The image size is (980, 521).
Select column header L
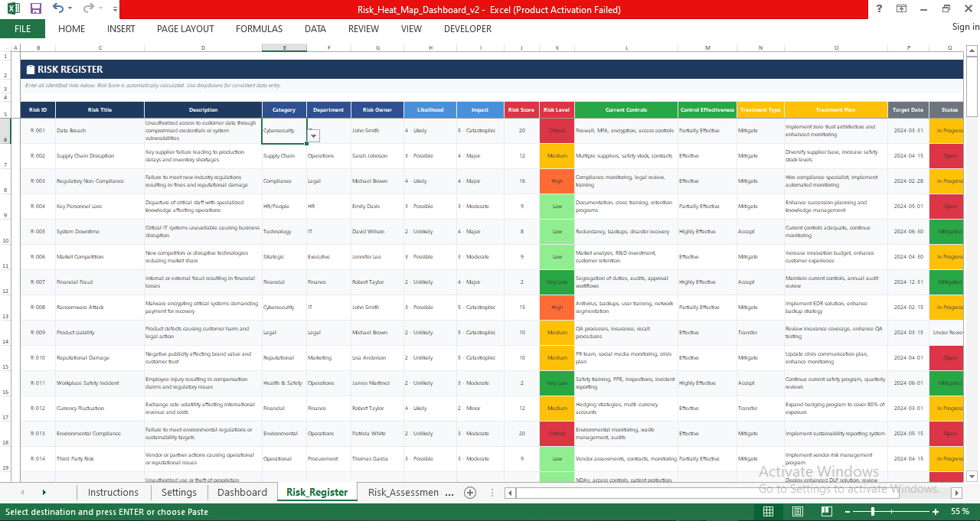[x=626, y=47]
